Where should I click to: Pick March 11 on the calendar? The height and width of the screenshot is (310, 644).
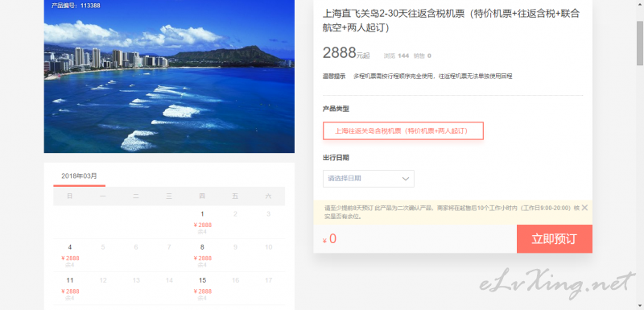(x=70, y=288)
